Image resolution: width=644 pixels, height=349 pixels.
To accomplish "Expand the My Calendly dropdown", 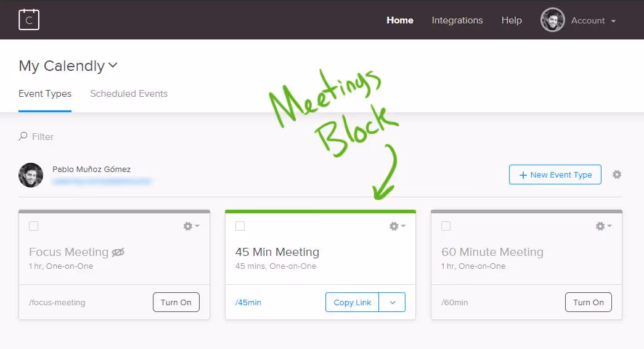I will (113, 65).
